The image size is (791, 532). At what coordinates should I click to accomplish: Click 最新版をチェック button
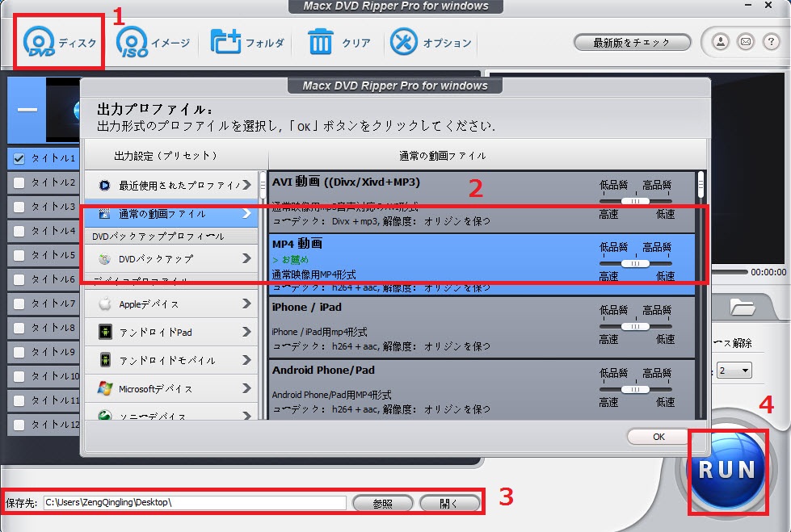click(x=632, y=42)
